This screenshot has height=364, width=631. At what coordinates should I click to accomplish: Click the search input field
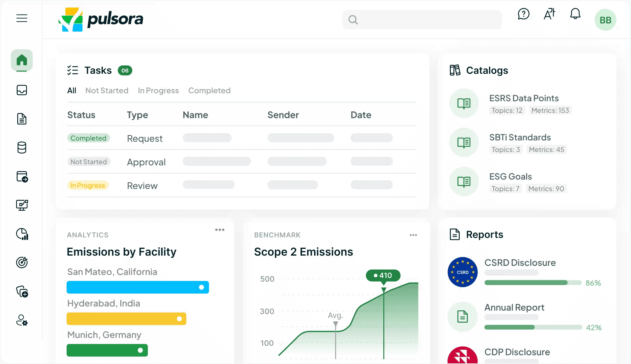tap(422, 20)
